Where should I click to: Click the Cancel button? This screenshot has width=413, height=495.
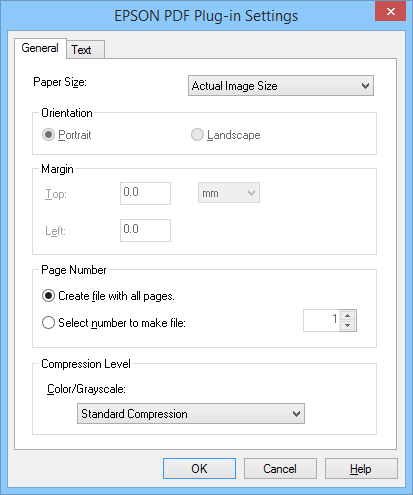click(x=280, y=469)
